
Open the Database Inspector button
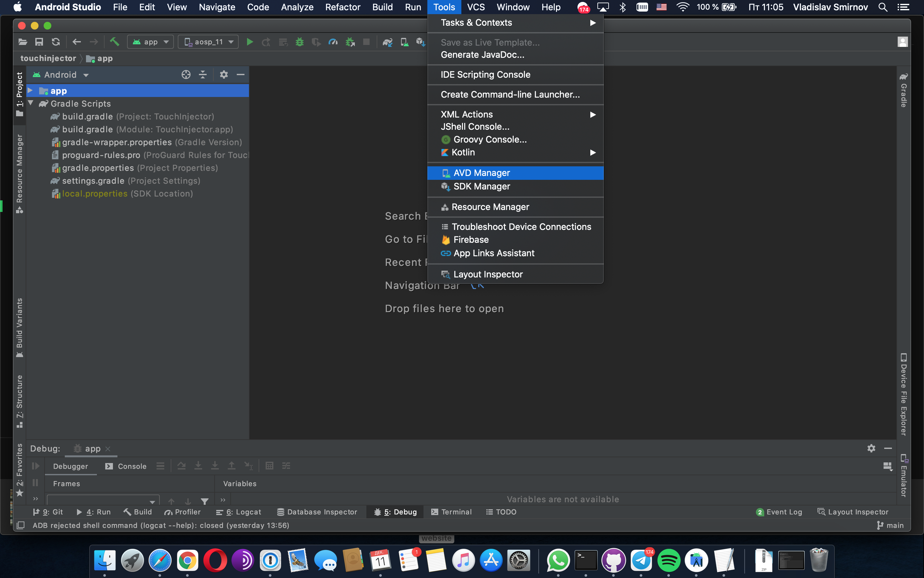tap(317, 512)
